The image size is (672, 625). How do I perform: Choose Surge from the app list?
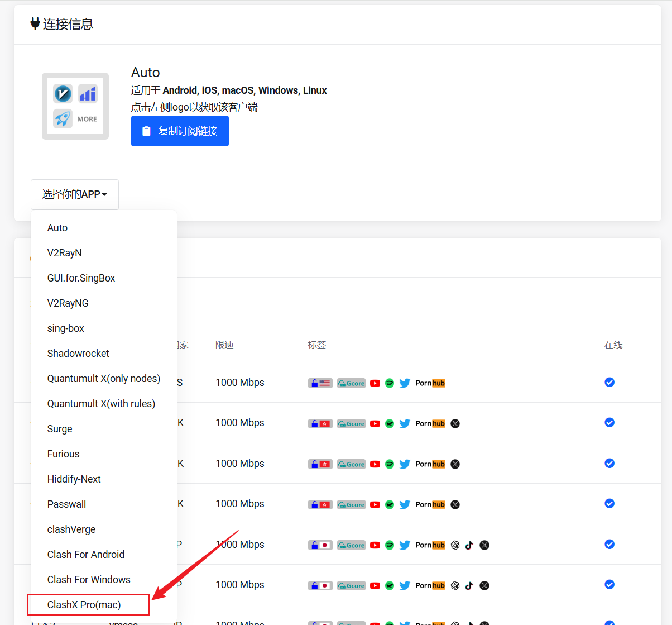coord(104,429)
